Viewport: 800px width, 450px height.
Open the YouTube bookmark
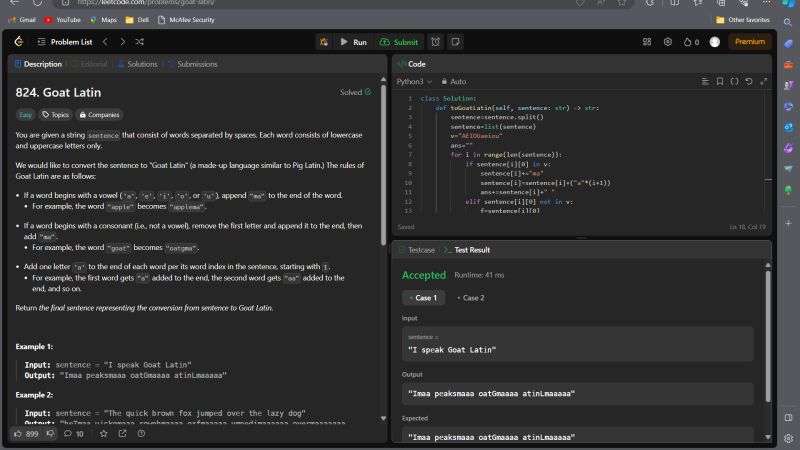[x=62, y=20]
